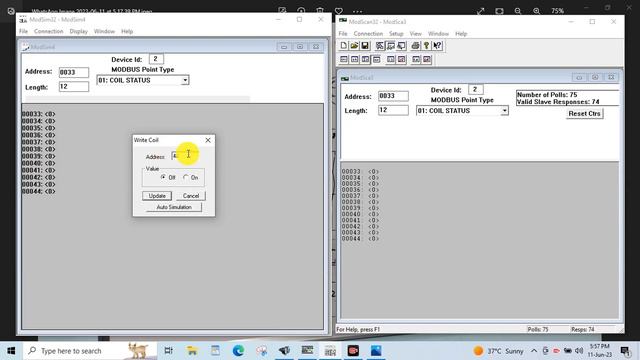640x360 pixels.
Task: Click the Connect icon in ModScan32 toolbar
Action: click(x=380, y=45)
